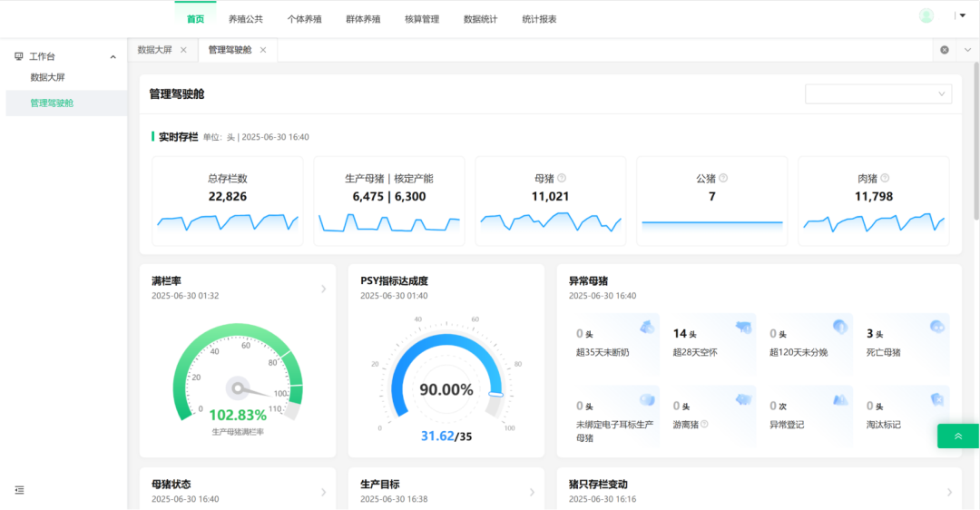Open the user account dropdown arrow

point(962,15)
